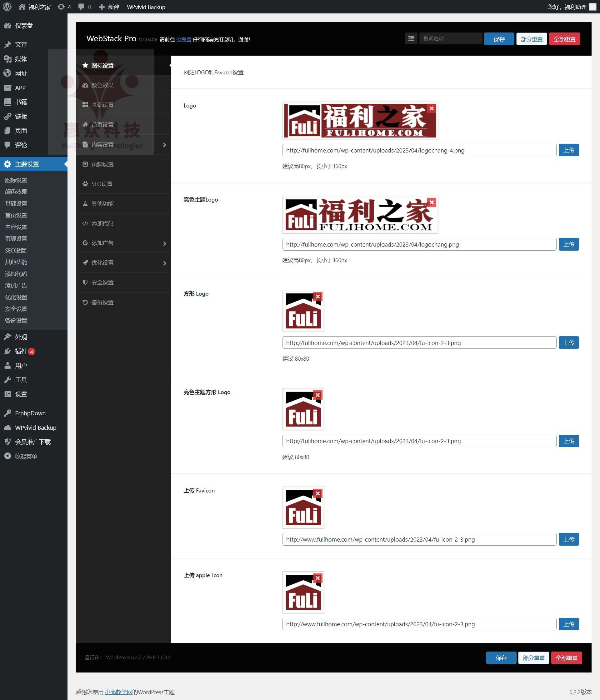Viewport: 600px width, 700px height.
Task: Select 其他功能 tab in theme panel
Action: point(123,203)
